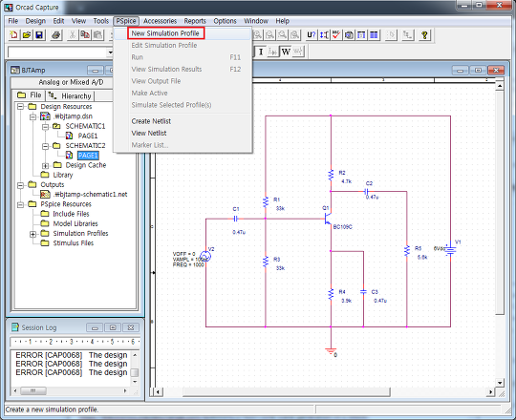Click the New document toolbar icon
Screen dimensions: 516x420
click(x=13, y=34)
